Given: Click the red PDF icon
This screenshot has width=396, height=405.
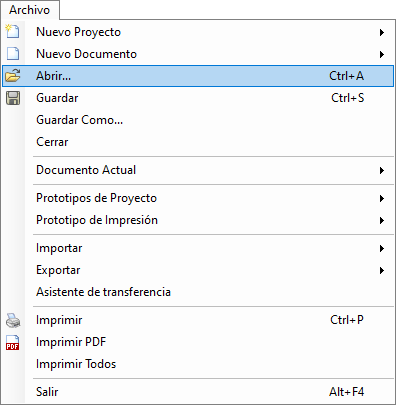Looking at the screenshot, I should tap(13, 342).
